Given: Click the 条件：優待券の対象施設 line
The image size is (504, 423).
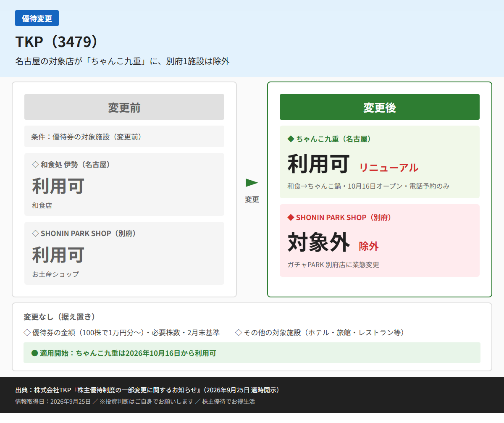Looking at the screenshot, I should [x=124, y=137].
